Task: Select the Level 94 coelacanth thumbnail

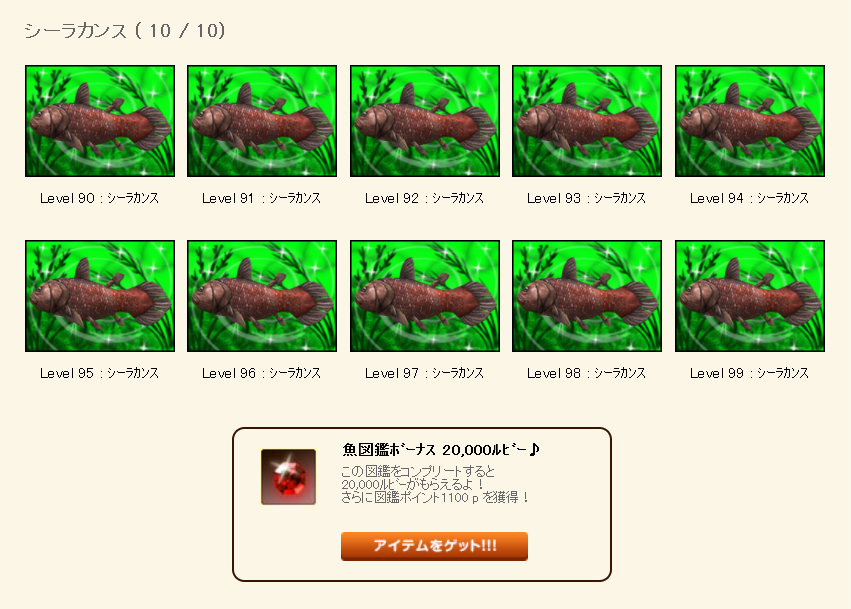Action: pyautogui.click(x=750, y=121)
